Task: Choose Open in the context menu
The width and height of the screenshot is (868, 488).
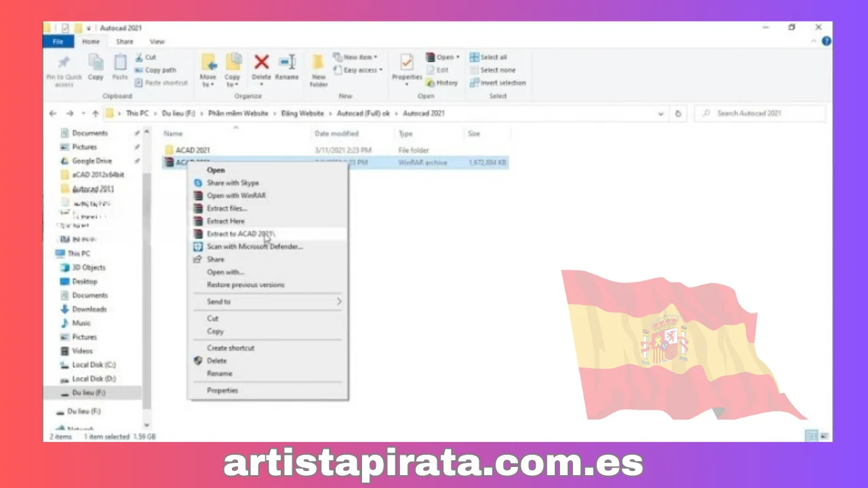Action: (x=267, y=170)
